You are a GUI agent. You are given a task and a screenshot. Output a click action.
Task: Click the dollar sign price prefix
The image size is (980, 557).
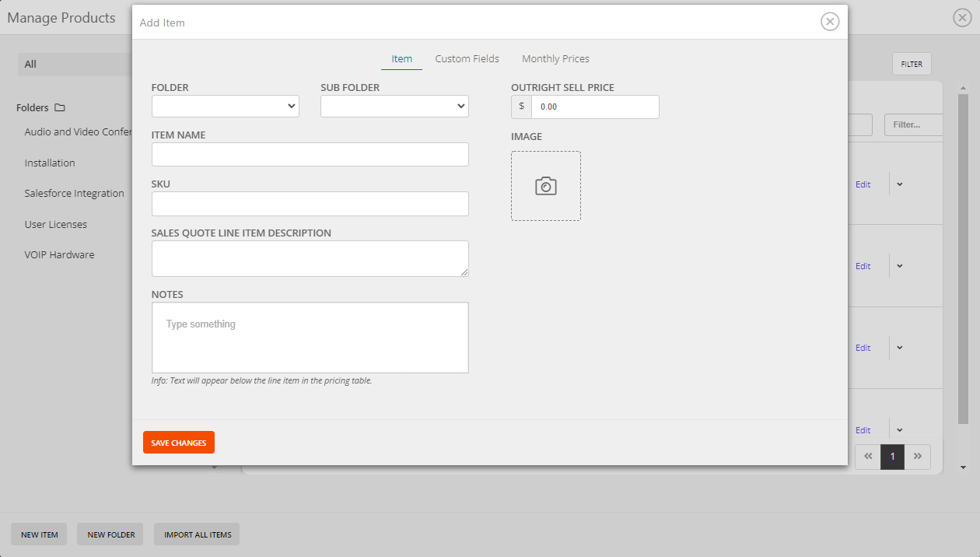coord(521,107)
